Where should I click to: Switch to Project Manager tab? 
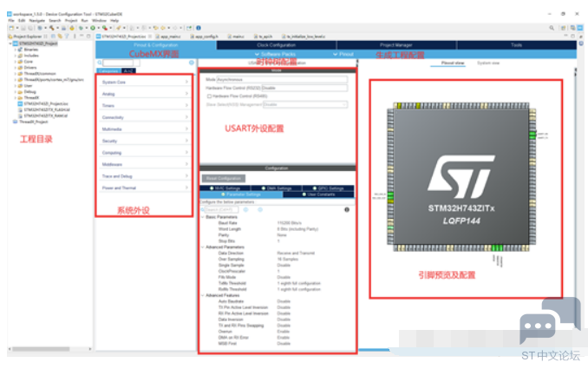(x=396, y=45)
